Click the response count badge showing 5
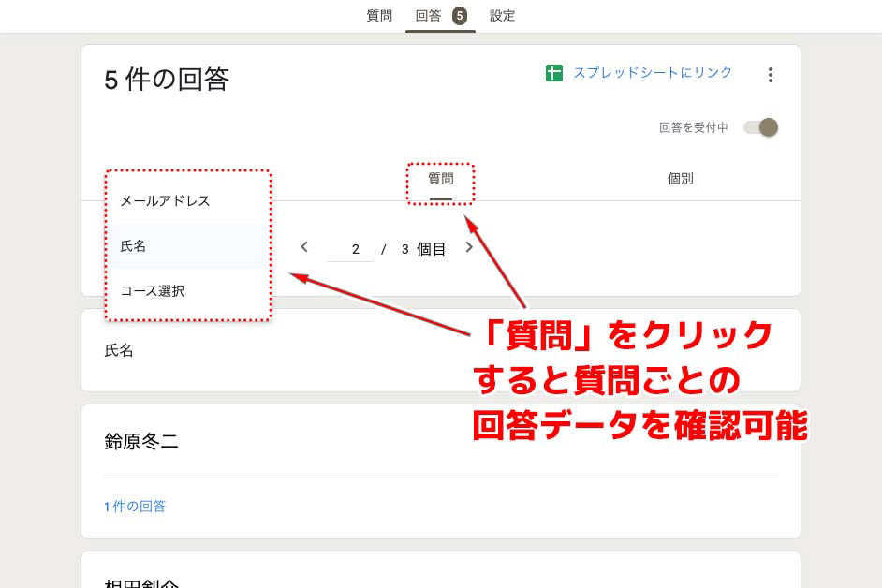The image size is (882, 588). point(460,16)
